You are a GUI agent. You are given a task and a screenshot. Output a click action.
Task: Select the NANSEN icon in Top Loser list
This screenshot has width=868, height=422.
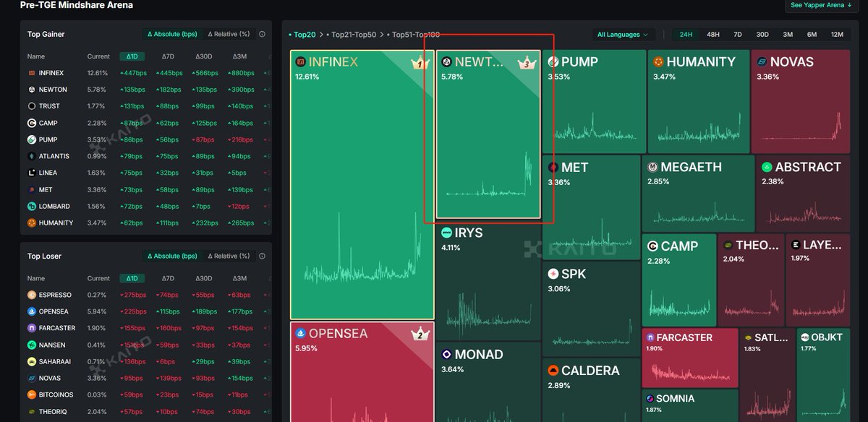point(32,345)
